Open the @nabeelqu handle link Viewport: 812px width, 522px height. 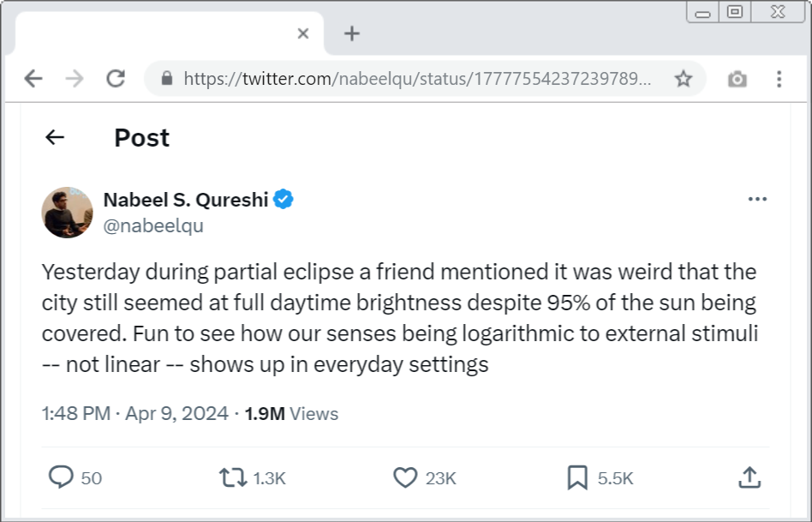(x=153, y=226)
